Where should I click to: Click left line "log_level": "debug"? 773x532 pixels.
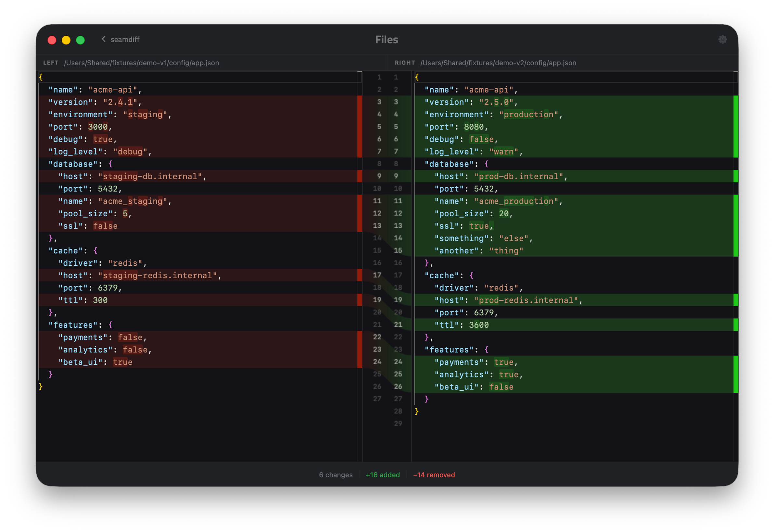coord(198,151)
